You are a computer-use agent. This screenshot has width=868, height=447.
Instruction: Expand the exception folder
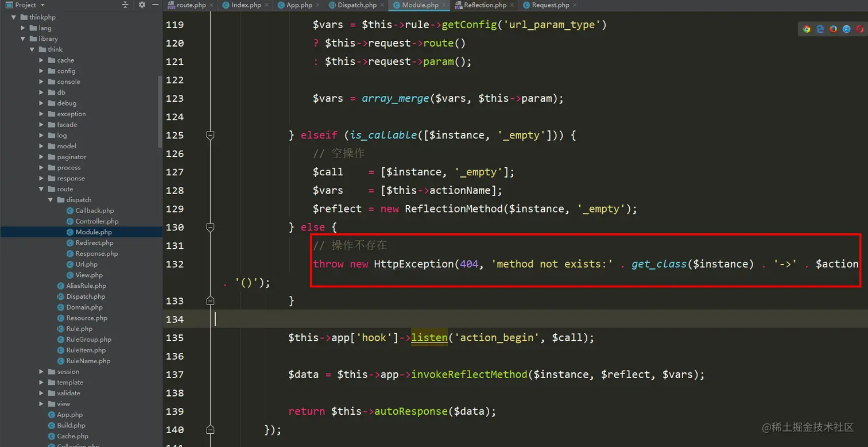pyautogui.click(x=41, y=114)
